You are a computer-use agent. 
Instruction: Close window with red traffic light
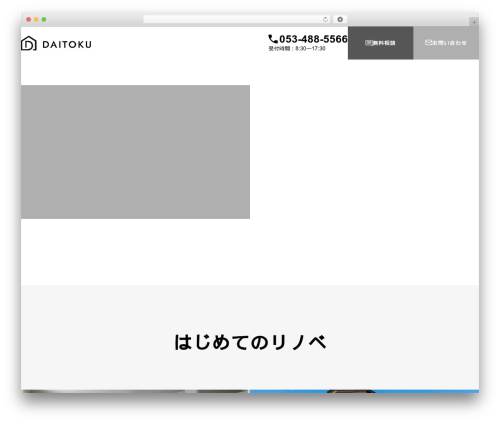pos(29,19)
